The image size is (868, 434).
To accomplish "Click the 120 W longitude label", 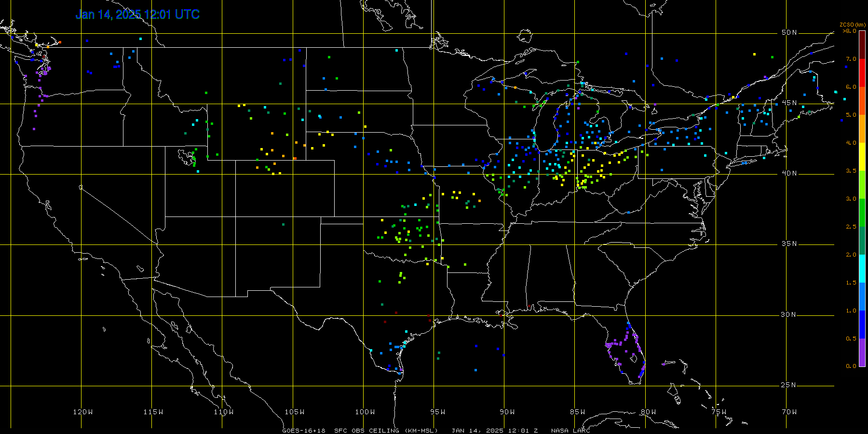I will pos(83,412).
